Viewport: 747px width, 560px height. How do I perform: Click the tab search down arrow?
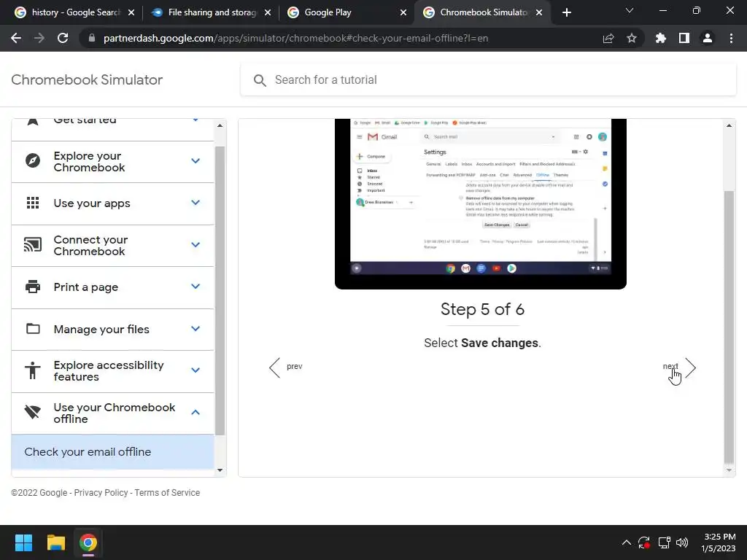pos(630,10)
